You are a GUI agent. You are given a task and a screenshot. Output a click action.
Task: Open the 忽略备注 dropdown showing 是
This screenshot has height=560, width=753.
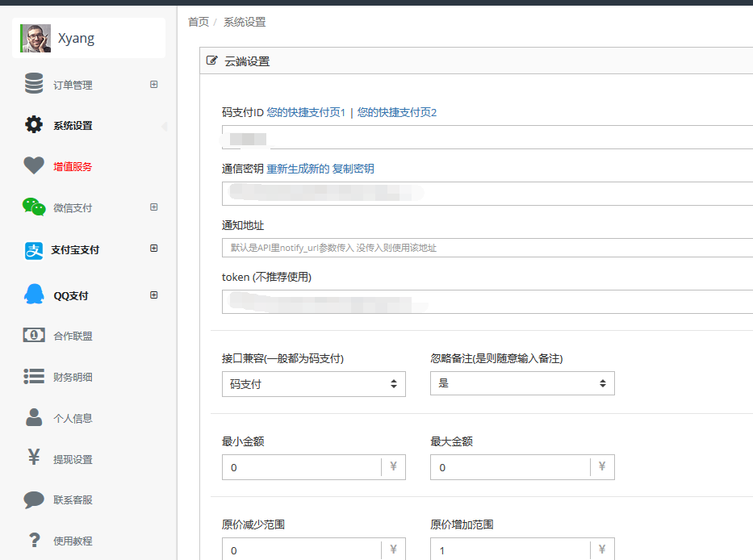pyautogui.click(x=522, y=383)
